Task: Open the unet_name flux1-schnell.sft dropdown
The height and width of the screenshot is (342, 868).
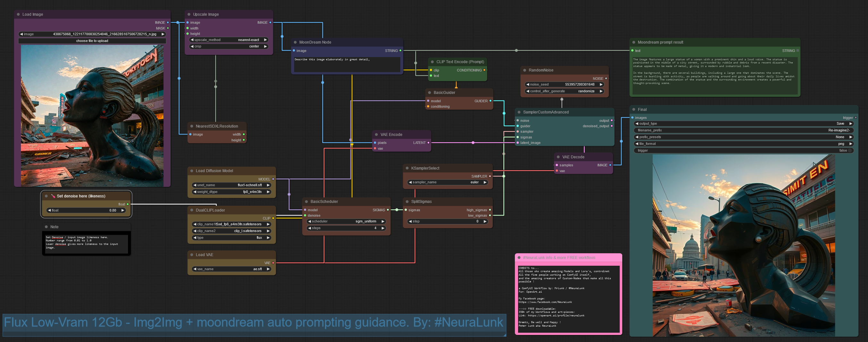Action: (x=232, y=185)
